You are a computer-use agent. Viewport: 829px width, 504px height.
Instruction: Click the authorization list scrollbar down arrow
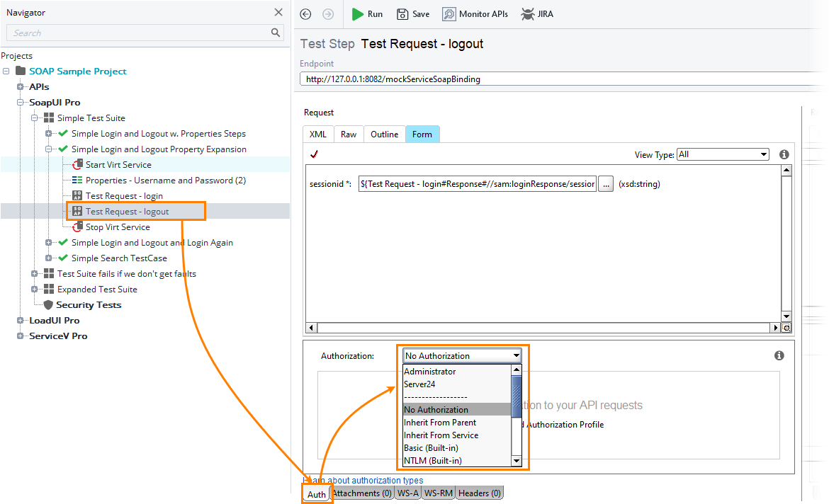(x=517, y=462)
